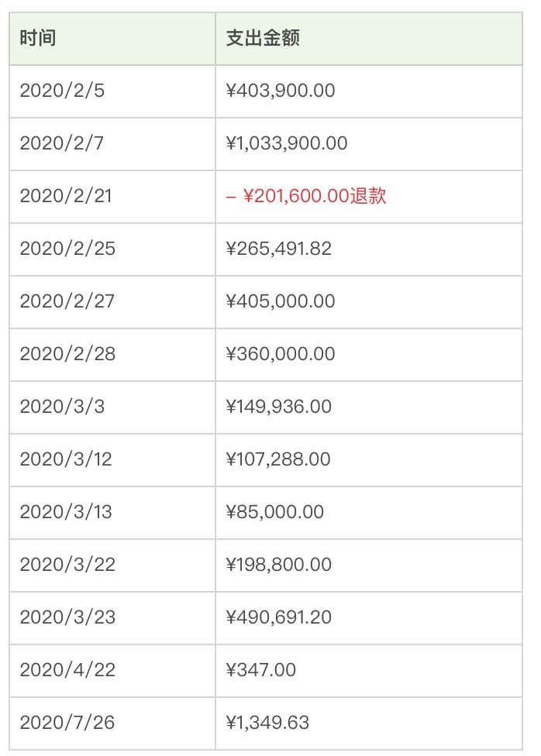Screen dimensions: 541x756
Task: Select the 2020/2/5 date cell
Action: pos(62,91)
